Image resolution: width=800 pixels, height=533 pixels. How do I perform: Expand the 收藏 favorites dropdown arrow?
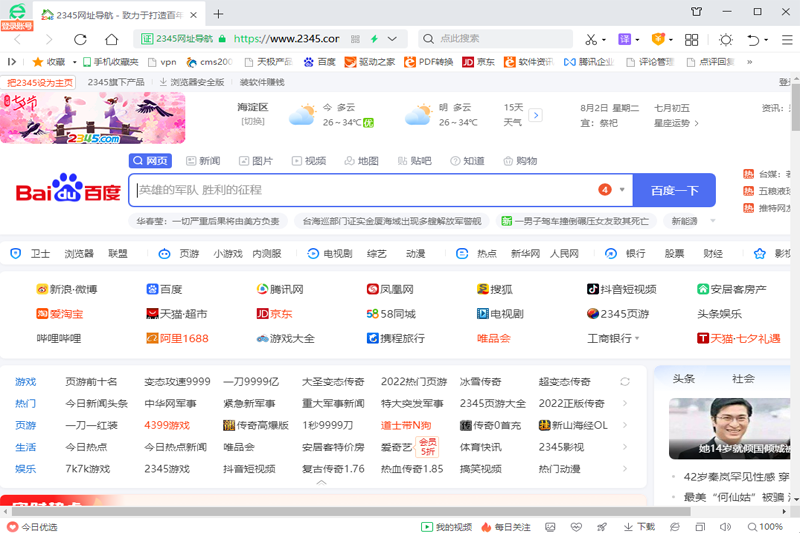click(x=74, y=62)
